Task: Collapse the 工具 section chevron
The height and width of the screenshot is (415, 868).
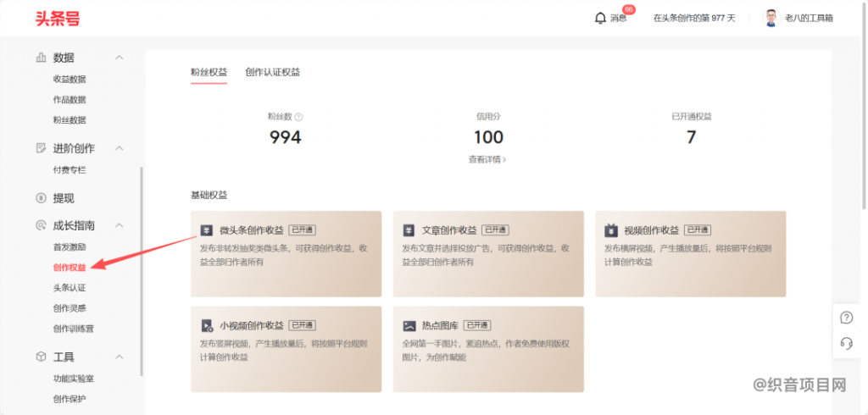Action: click(x=119, y=357)
